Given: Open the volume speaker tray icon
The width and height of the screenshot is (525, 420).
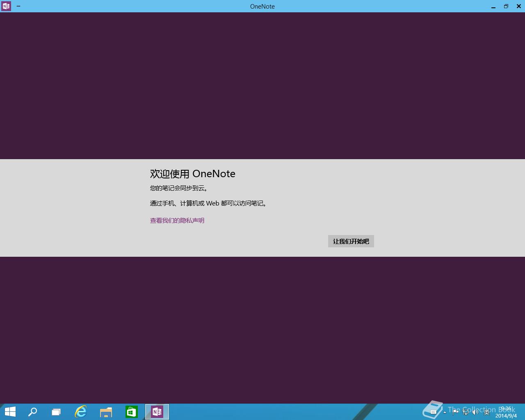Looking at the screenshot, I should point(476,412).
